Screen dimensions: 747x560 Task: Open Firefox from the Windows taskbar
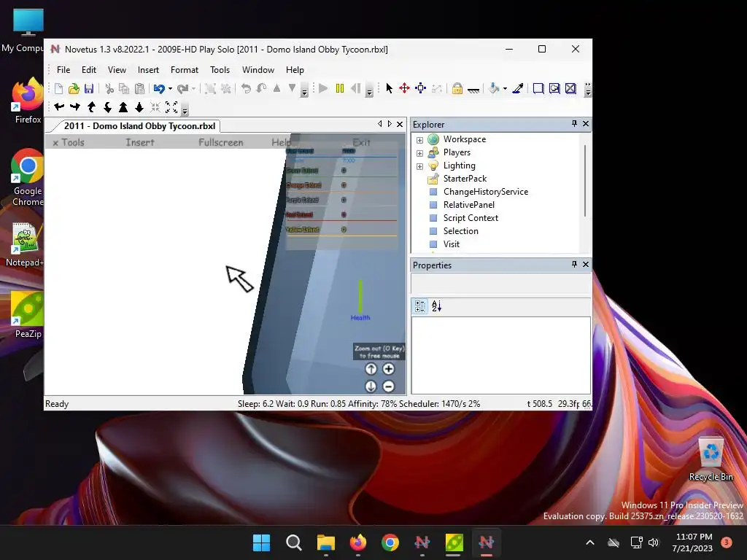pyautogui.click(x=358, y=542)
